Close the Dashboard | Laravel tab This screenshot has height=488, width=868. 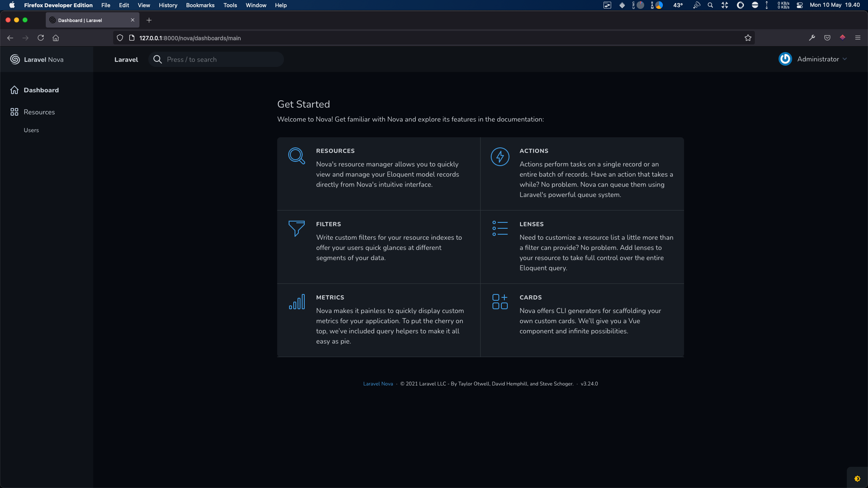tap(133, 20)
